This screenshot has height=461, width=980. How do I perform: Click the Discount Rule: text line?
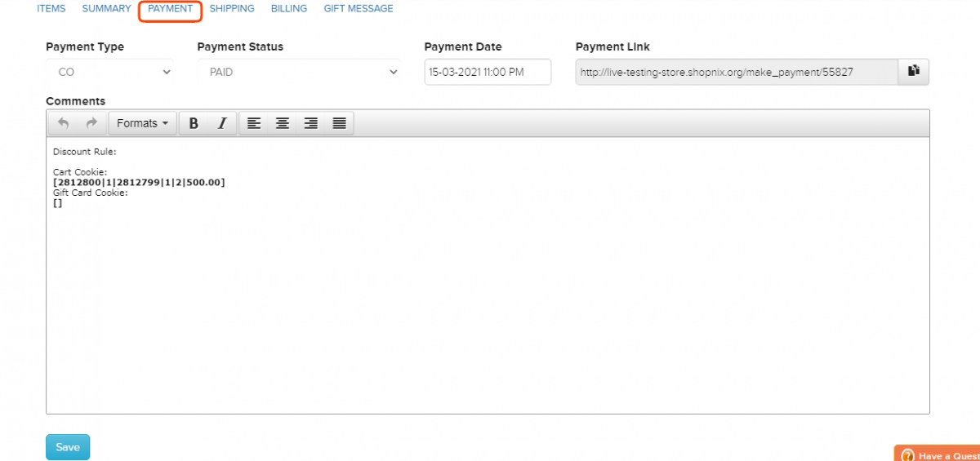coord(85,151)
